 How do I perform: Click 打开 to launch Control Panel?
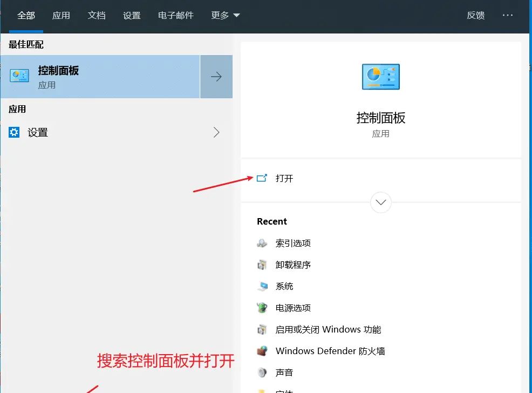[284, 178]
